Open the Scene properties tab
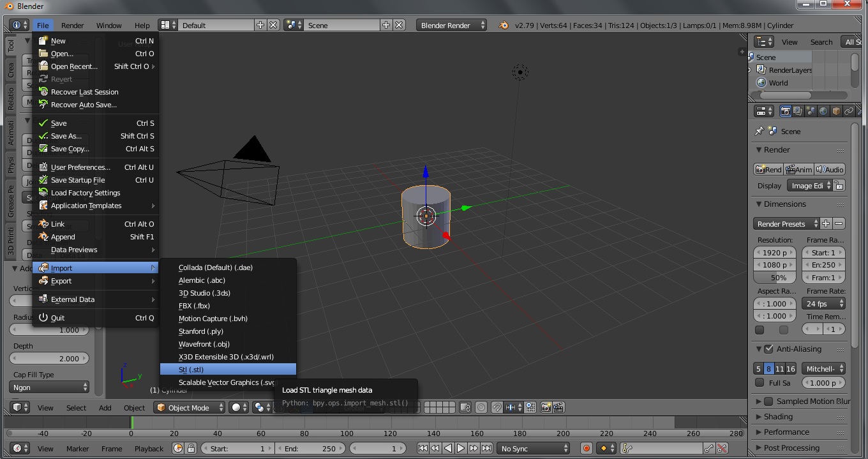This screenshot has width=868, height=459. [x=811, y=111]
